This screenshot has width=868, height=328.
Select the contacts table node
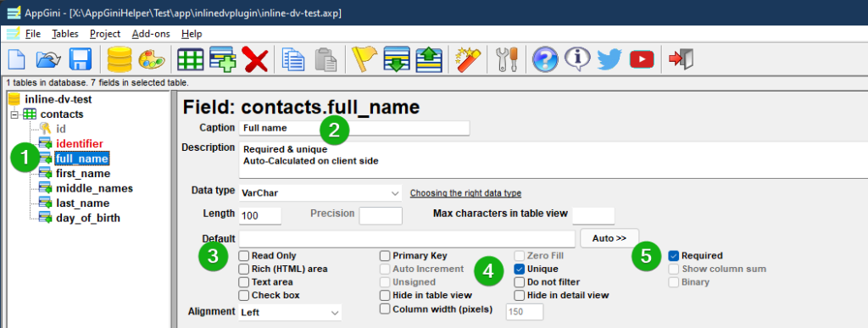[62, 114]
